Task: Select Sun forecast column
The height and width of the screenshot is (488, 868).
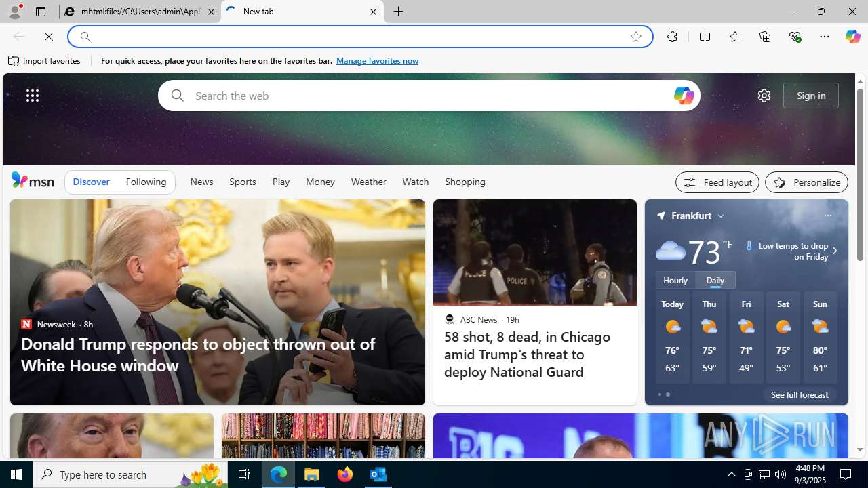Action: [820, 338]
